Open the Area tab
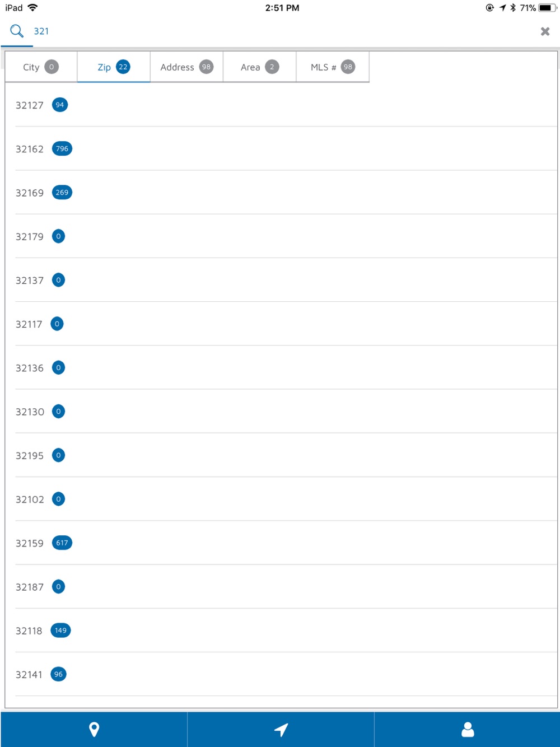The image size is (560, 747). click(x=259, y=67)
